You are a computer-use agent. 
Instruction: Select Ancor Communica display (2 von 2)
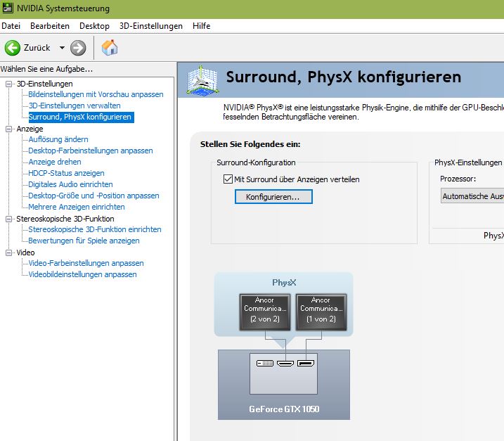coord(265,312)
